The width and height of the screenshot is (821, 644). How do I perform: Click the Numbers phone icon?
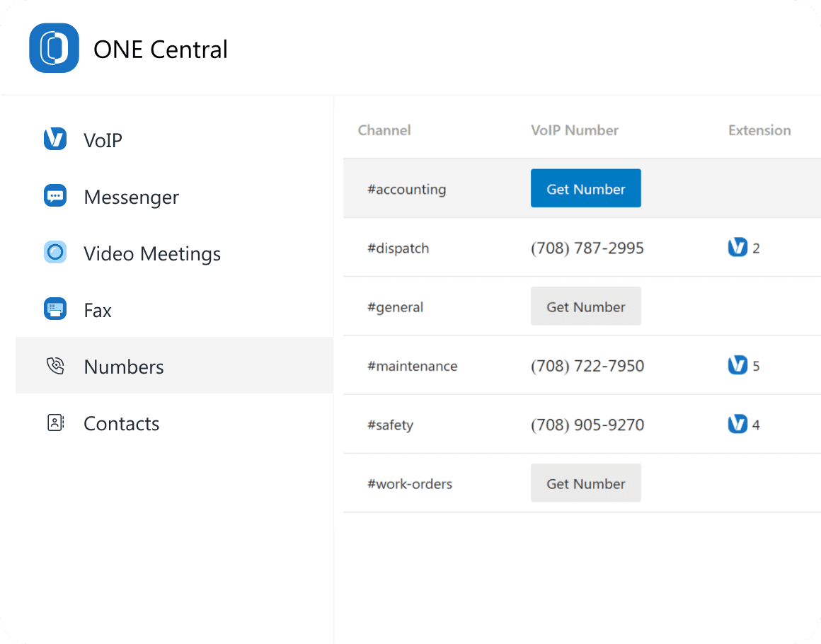pyautogui.click(x=54, y=366)
